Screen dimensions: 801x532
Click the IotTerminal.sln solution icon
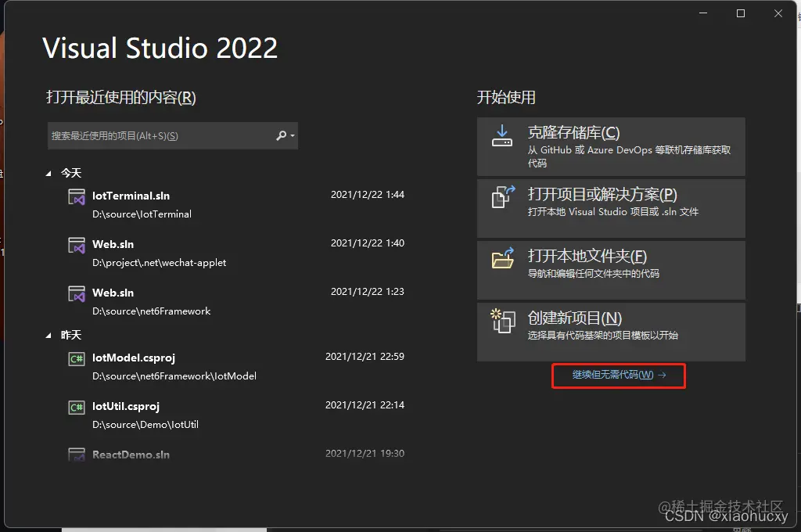coord(77,196)
